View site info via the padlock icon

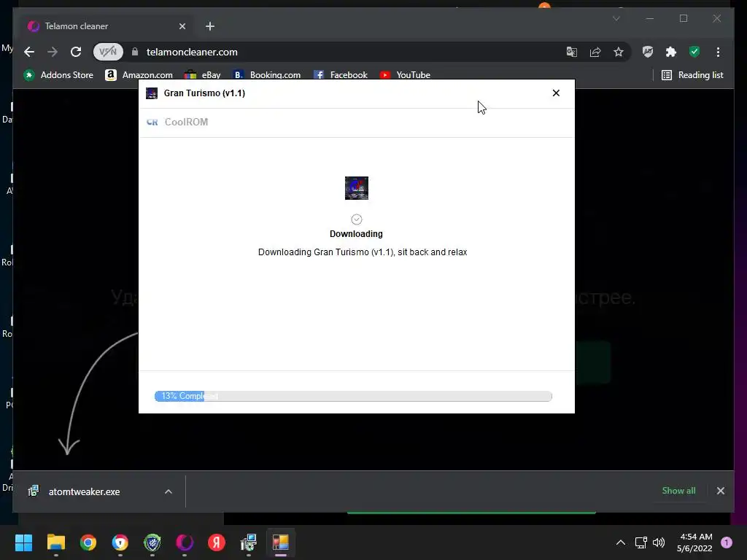(x=135, y=52)
